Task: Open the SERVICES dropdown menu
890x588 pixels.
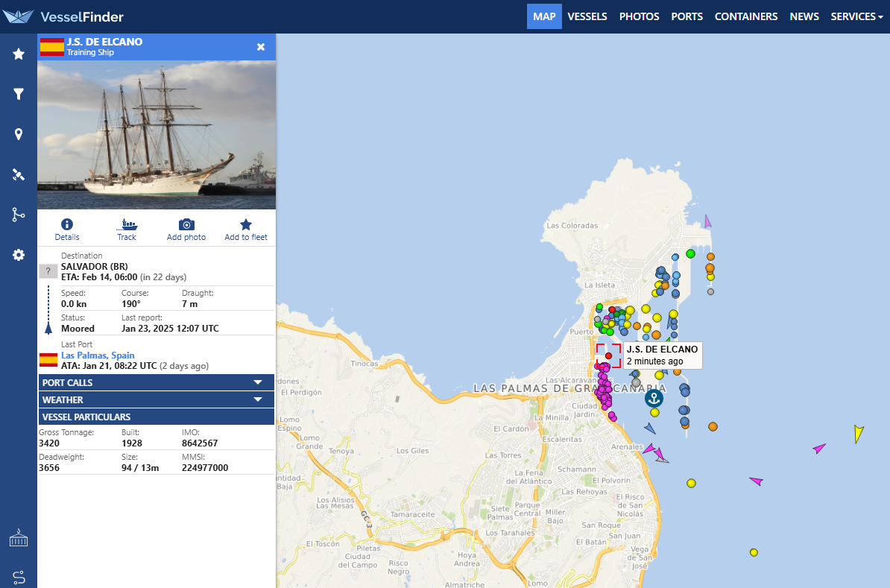Action: 856,16
